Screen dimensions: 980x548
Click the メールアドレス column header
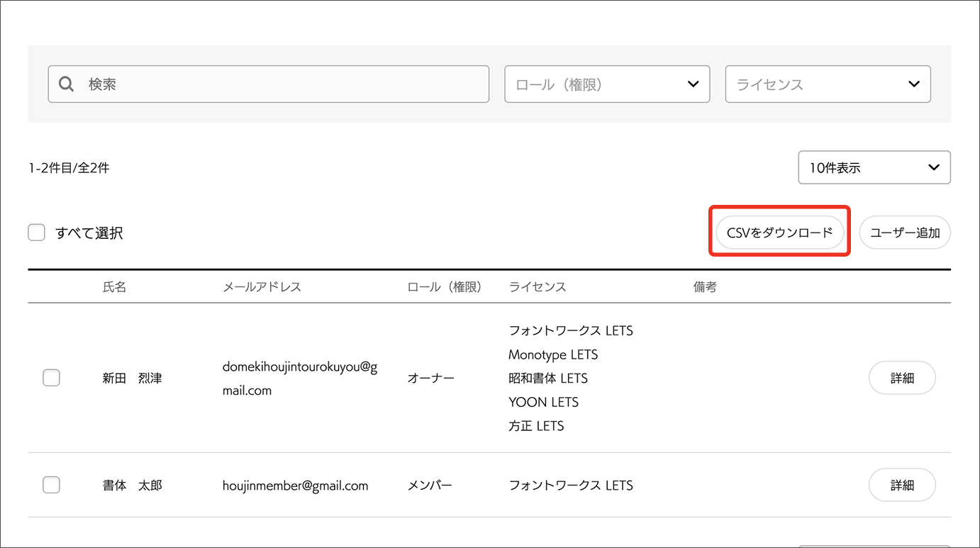pos(262,287)
